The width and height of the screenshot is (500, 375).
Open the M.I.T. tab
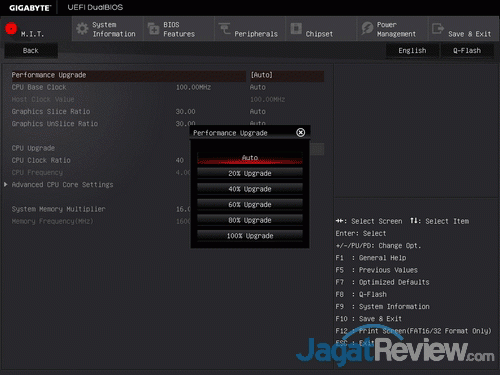(x=36, y=29)
